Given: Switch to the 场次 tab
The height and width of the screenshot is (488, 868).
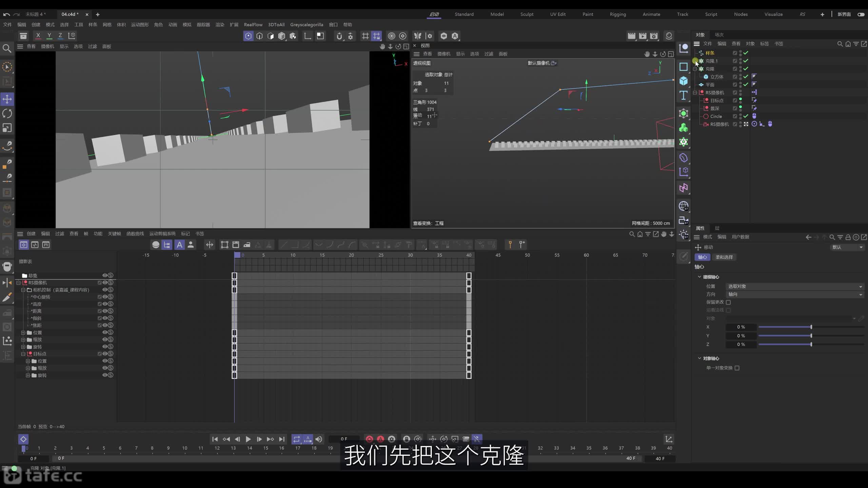Looking at the screenshot, I should click(x=719, y=35).
